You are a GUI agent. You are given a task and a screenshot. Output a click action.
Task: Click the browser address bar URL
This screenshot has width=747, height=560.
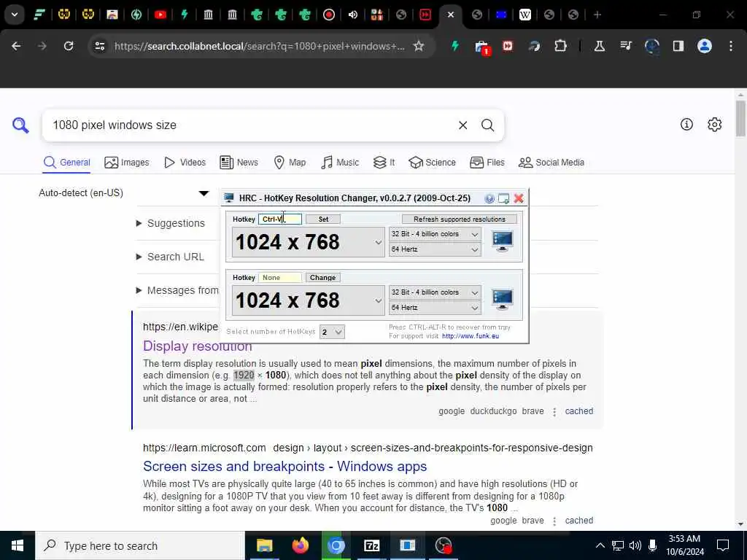coord(260,46)
